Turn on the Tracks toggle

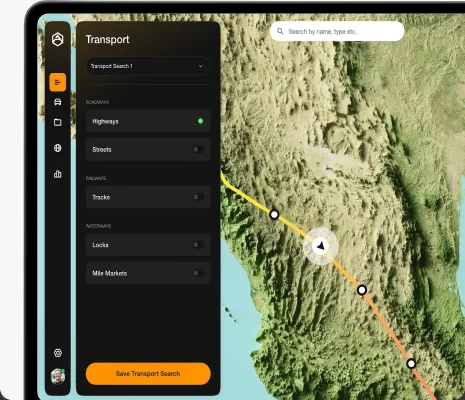coord(198,197)
